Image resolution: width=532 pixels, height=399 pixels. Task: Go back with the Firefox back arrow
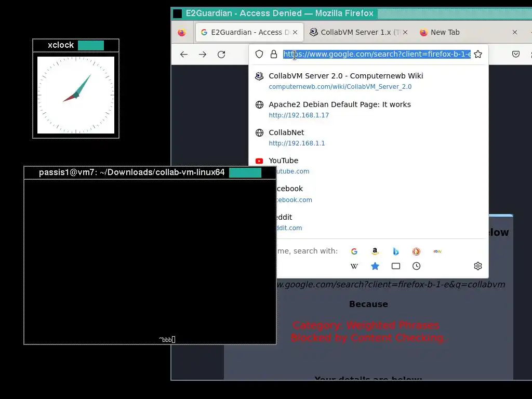[183, 54]
